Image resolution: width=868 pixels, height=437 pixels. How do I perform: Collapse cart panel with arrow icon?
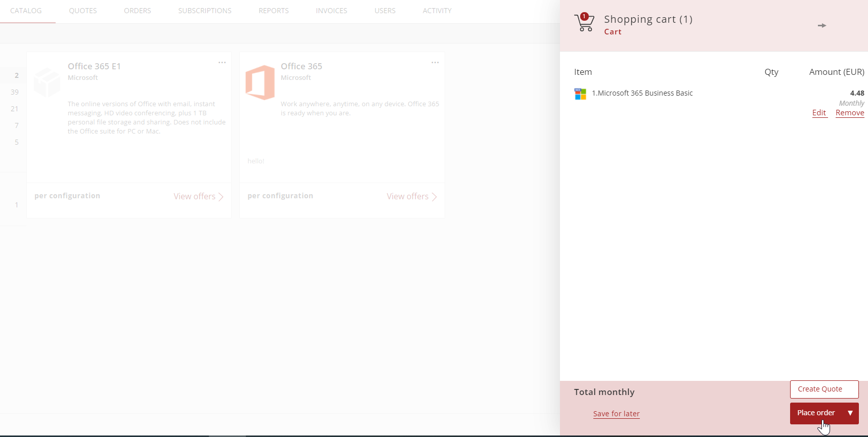pyautogui.click(x=822, y=25)
